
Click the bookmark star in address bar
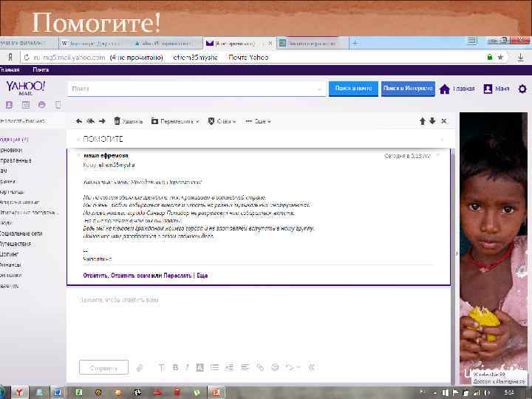500,58
